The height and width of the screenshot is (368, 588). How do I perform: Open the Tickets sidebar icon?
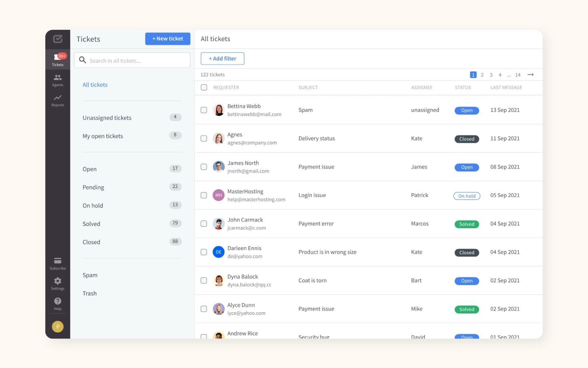click(58, 60)
